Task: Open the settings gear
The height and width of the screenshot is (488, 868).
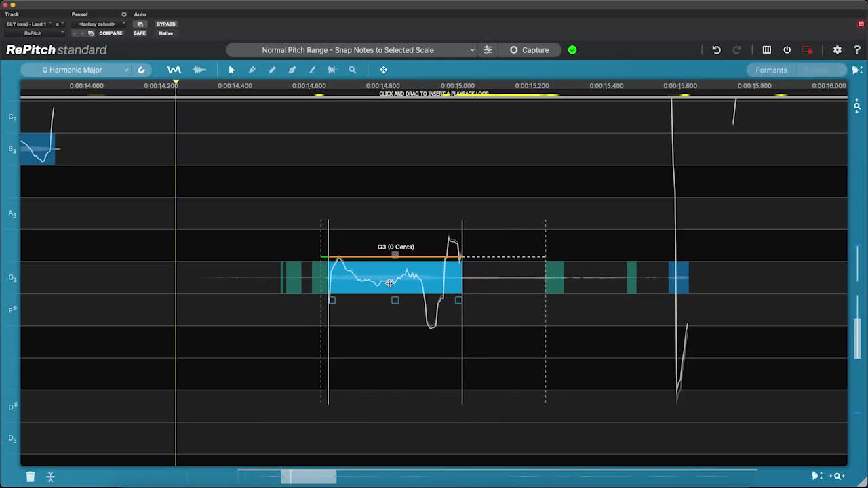Action: pos(837,49)
